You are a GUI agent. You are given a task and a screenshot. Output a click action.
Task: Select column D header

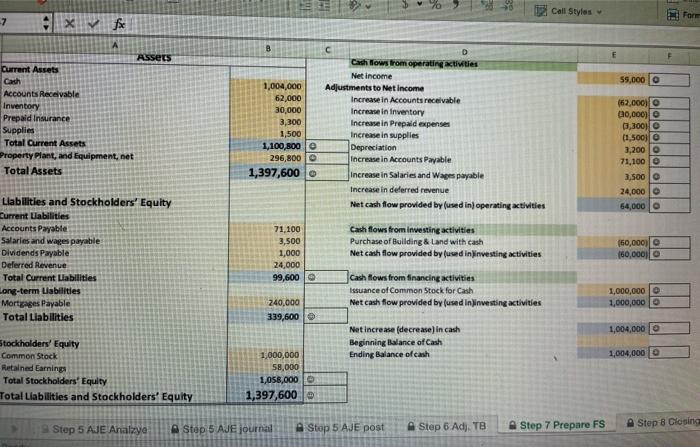pos(464,52)
